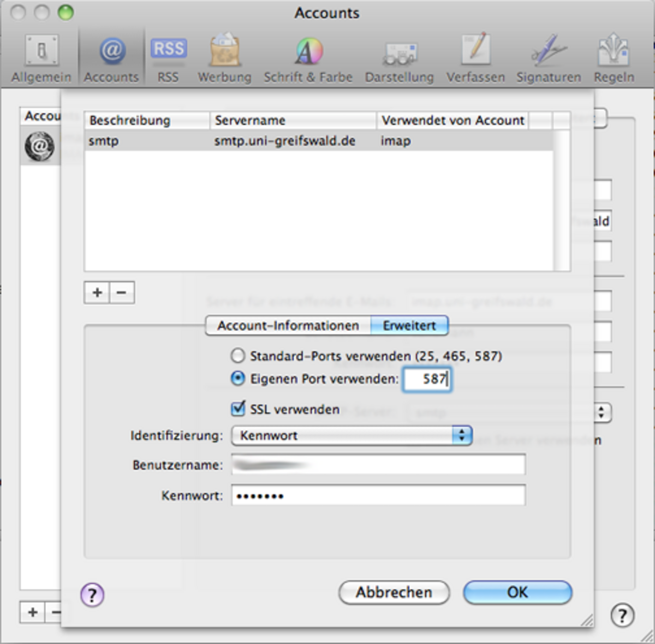Image resolution: width=655 pixels, height=644 pixels.
Task: Switch to the Erweitert tab
Action: coord(409,326)
